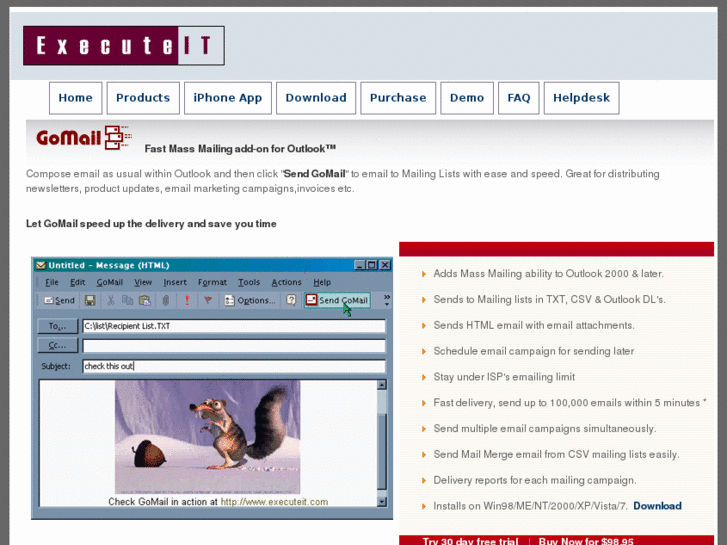Click the To field with Recipient List.TXT
The width and height of the screenshot is (727, 545).
[234, 326]
